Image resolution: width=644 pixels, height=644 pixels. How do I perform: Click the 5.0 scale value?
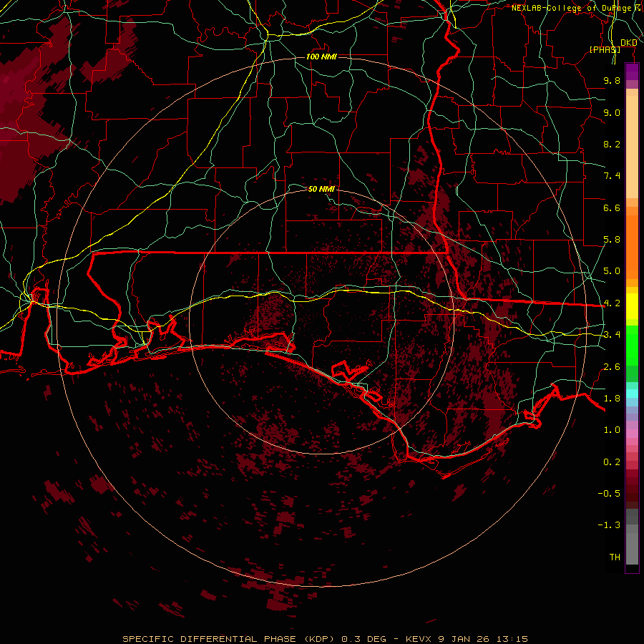tap(612, 271)
